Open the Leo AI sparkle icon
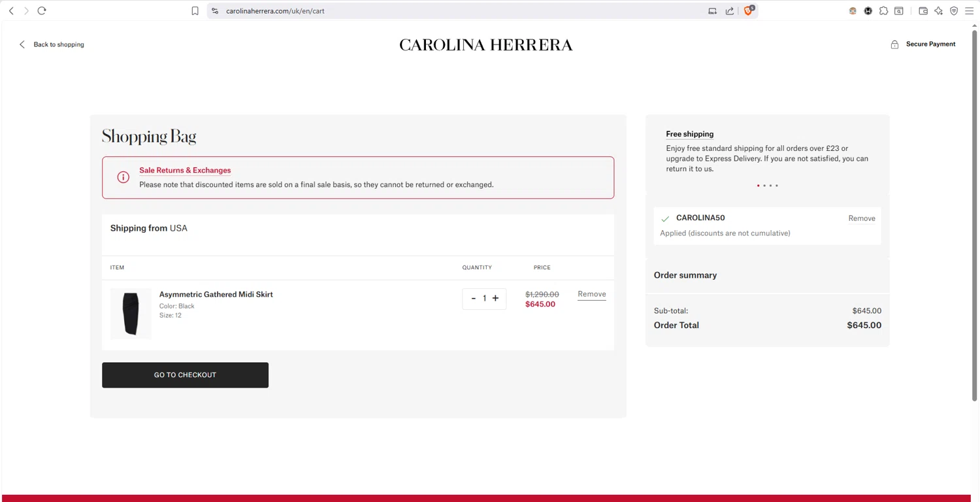 (939, 10)
